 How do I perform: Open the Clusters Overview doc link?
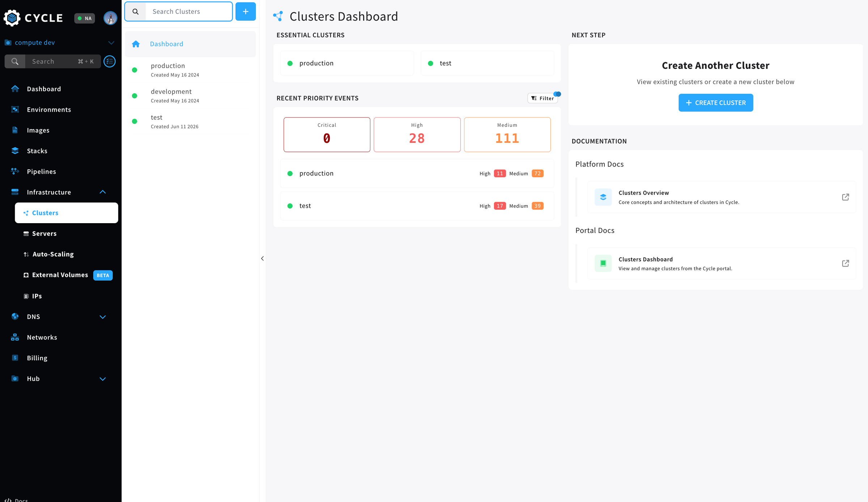click(722, 197)
